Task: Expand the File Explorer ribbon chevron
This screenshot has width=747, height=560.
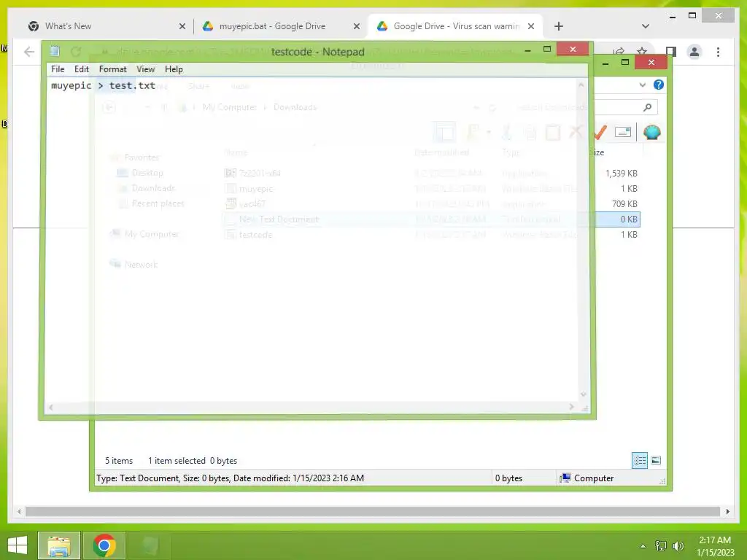Action: pos(642,85)
